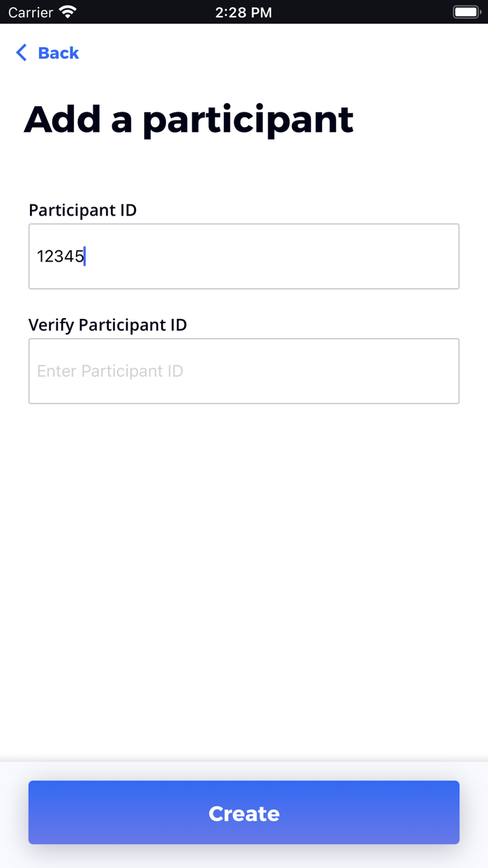Place cursor at end of 12345
Screen dimensions: 488x868
[x=85, y=256]
